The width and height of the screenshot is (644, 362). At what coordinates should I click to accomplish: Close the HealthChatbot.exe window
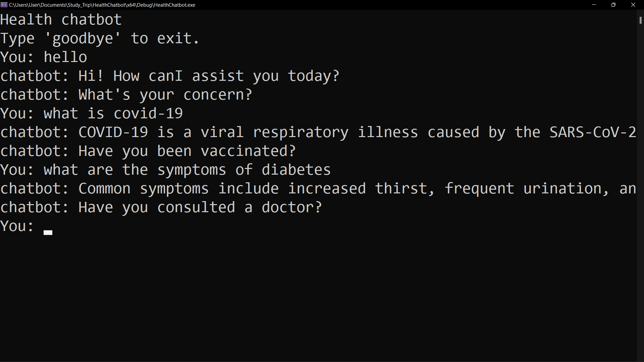tap(633, 5)
